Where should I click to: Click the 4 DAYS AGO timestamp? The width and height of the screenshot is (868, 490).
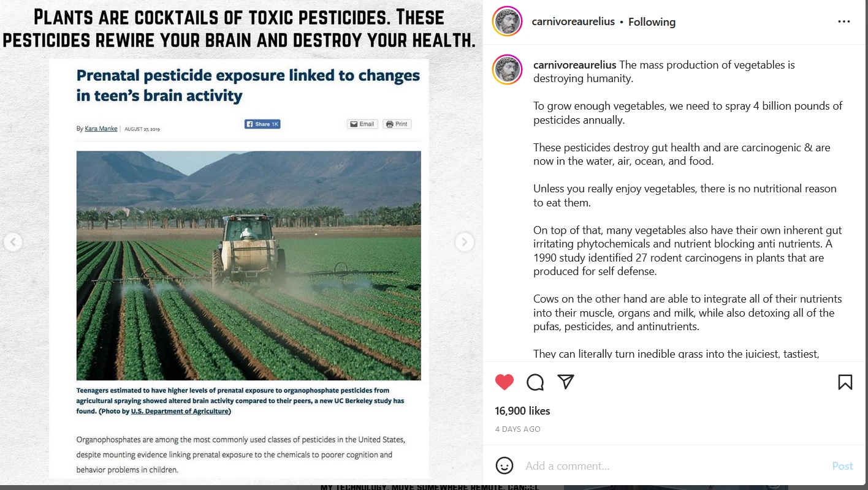coord(517,429)
